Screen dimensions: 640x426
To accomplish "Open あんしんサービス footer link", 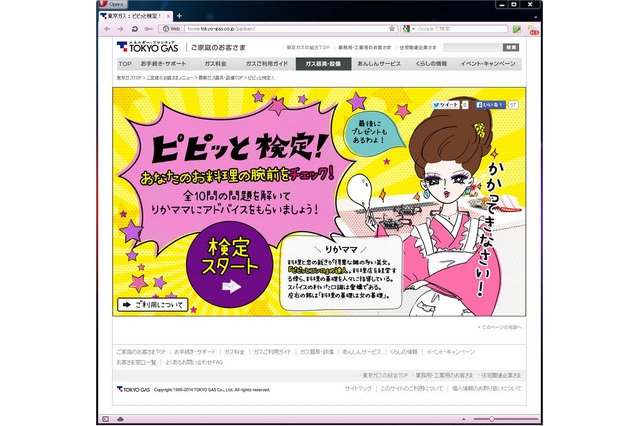I will tap(362, 351).
